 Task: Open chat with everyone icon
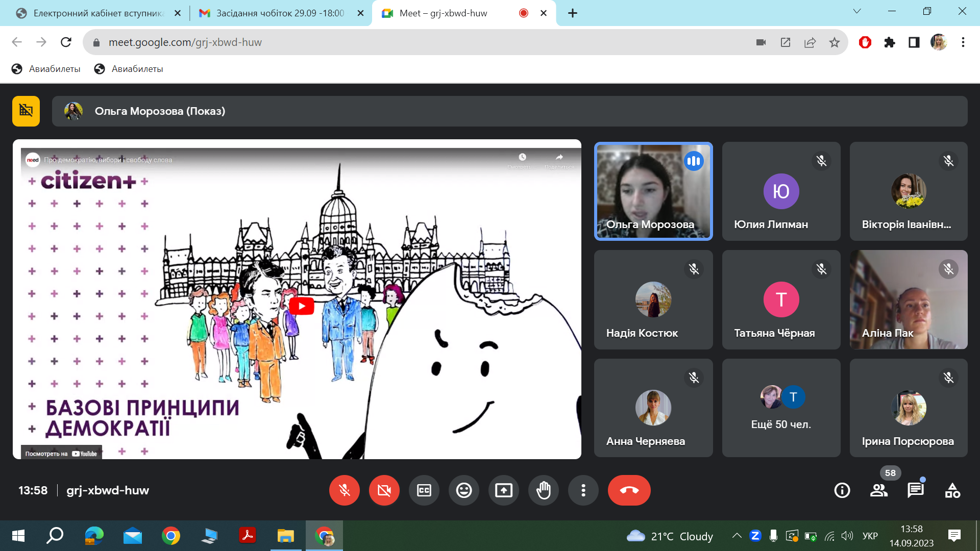(x=916, y=490)
